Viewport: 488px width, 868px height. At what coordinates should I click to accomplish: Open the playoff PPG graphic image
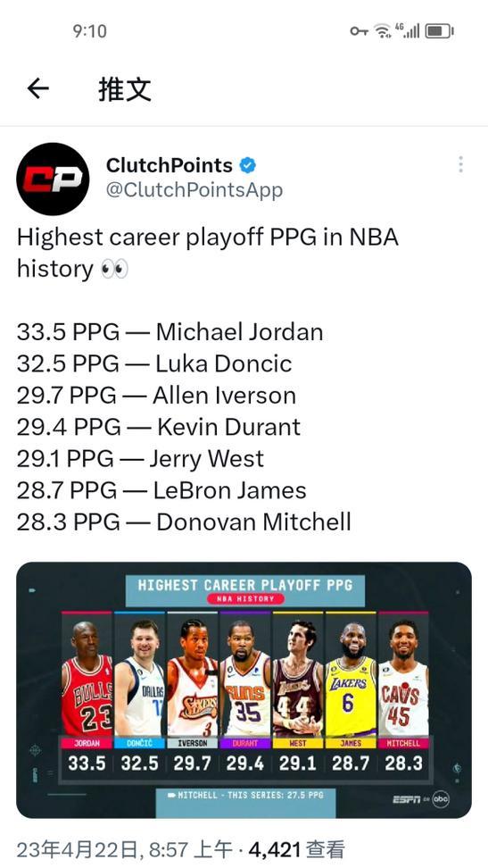pyautogui.click(x=244, y=690)
